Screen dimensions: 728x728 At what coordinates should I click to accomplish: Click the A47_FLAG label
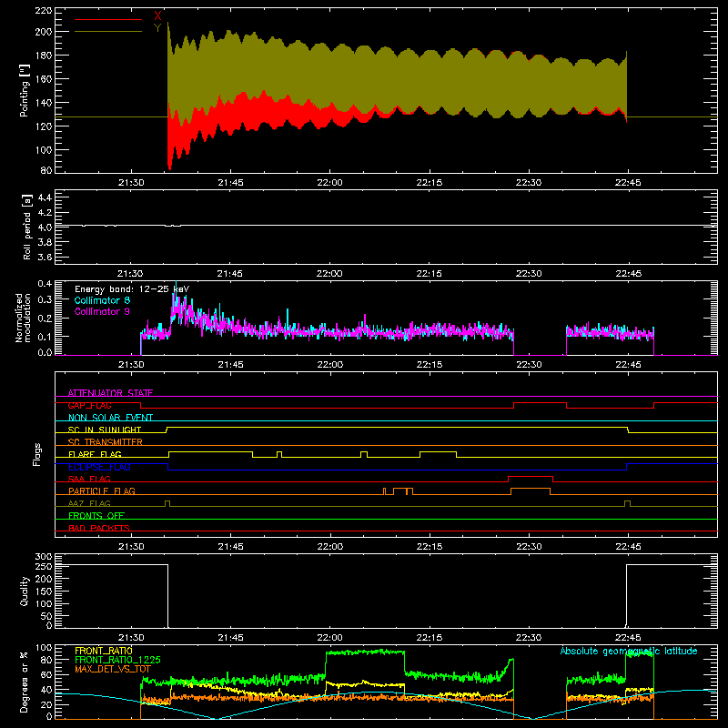(89, 503)
